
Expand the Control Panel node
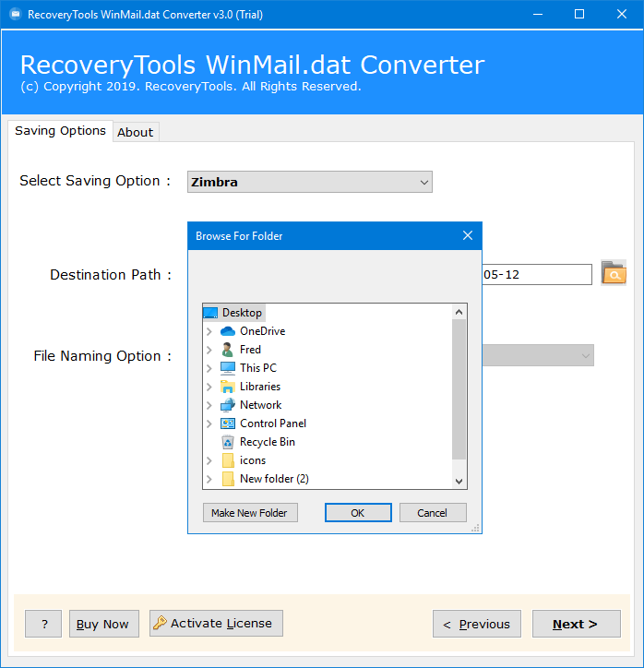pos(209,423)
